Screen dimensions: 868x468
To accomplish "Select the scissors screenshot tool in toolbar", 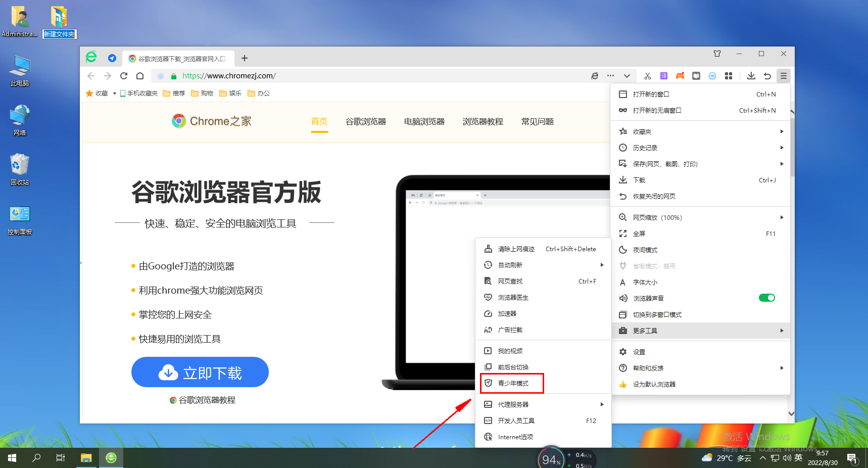I will (647, 76).
